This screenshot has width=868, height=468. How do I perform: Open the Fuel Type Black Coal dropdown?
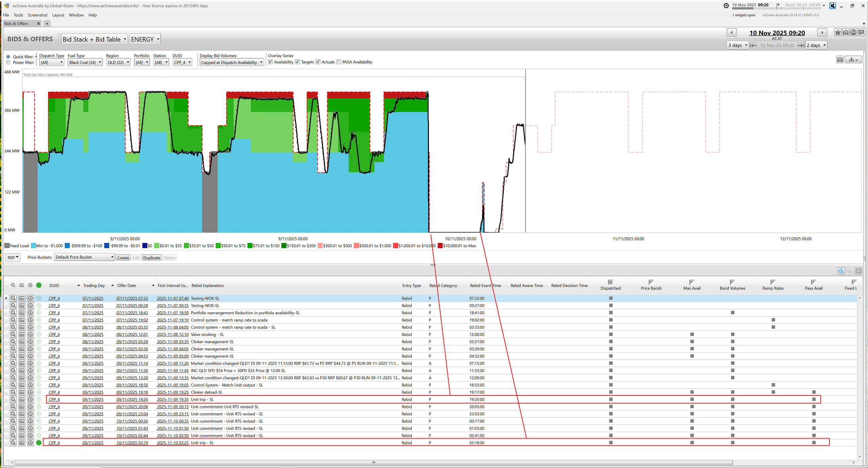85,62
